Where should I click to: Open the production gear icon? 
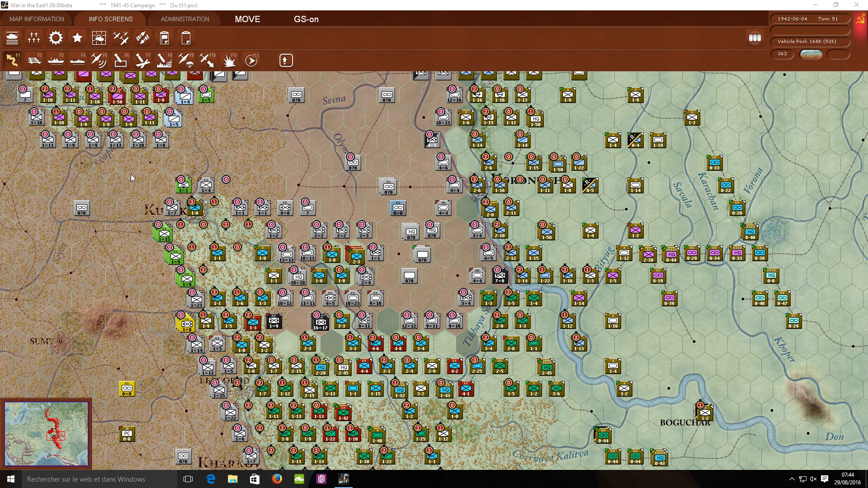click(56, 38)
